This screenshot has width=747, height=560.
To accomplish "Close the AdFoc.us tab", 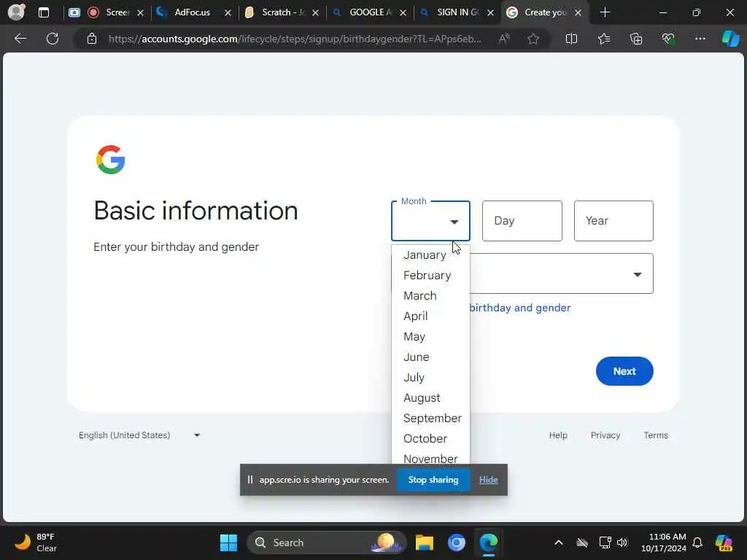I will (228, 13).
